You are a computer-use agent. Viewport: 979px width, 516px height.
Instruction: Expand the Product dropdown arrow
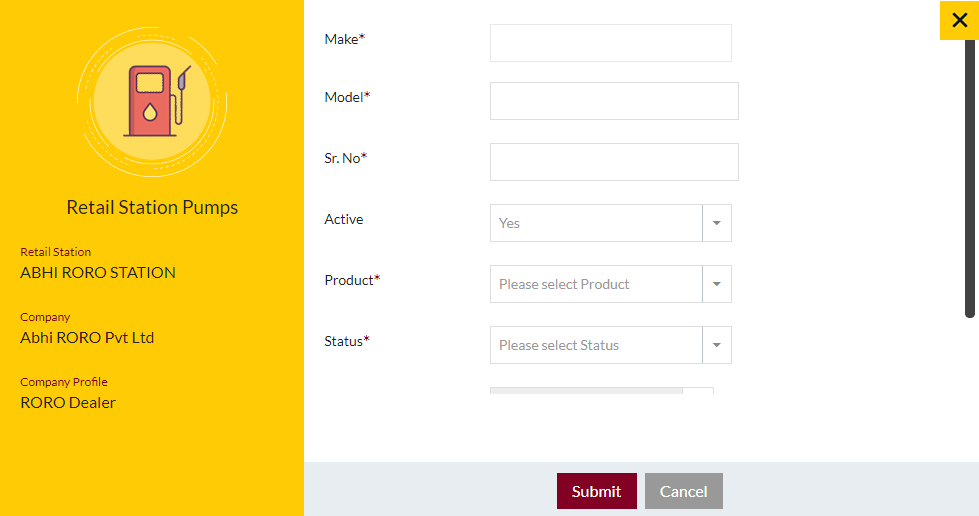coord(717,284)
